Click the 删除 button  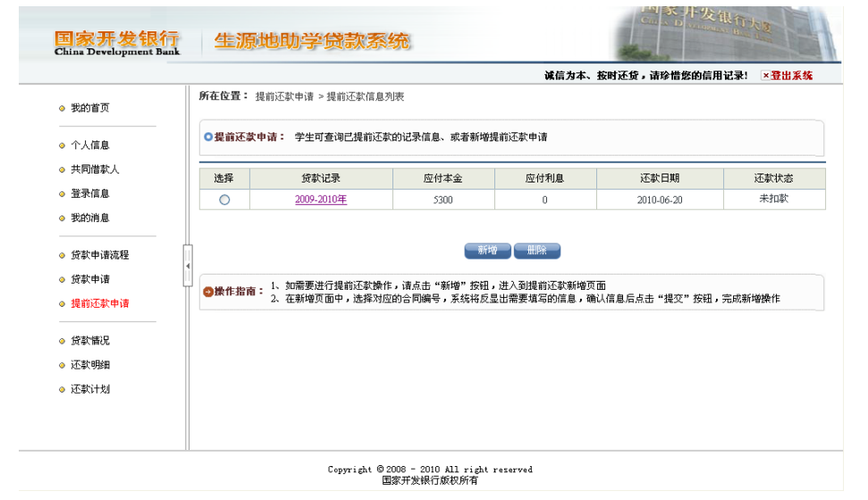pos(537,250)
